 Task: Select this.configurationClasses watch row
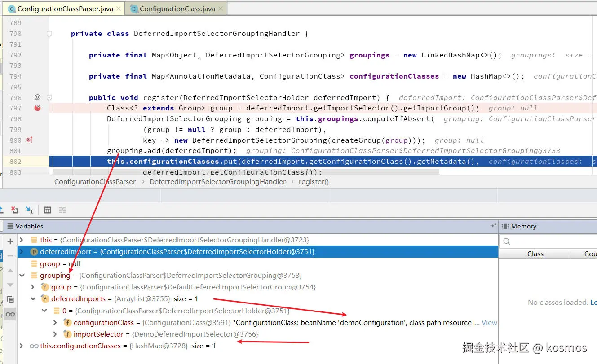[258, 346]
